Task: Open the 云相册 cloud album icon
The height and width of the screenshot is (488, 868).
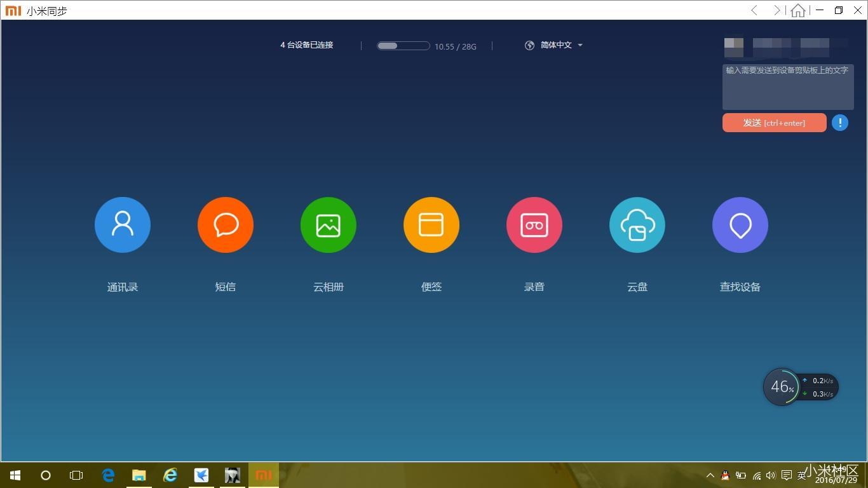Action: click(x=328, y=224)
